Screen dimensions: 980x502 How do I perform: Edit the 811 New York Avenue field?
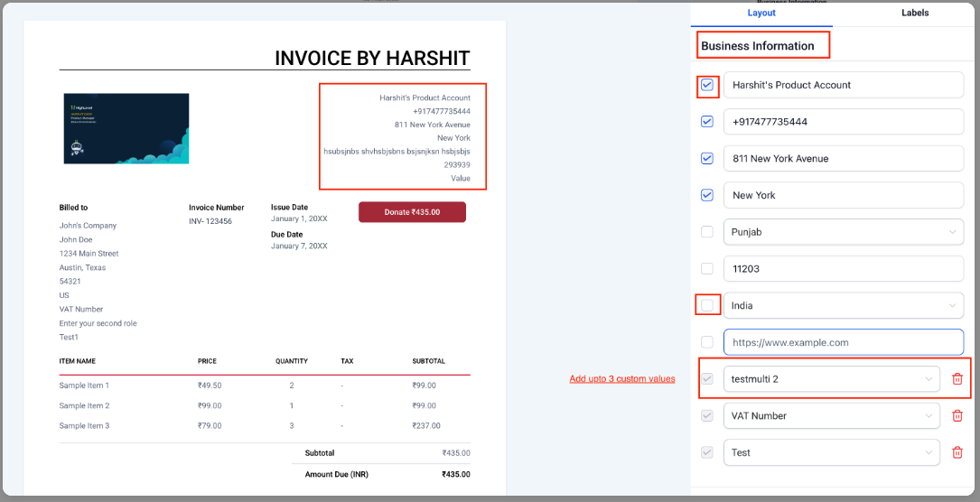(x=843, y=159)
